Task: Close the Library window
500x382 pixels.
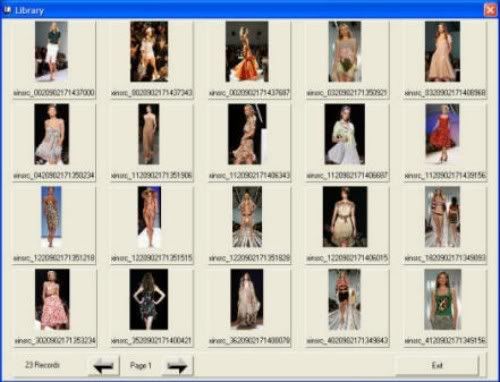Action: 490,10
